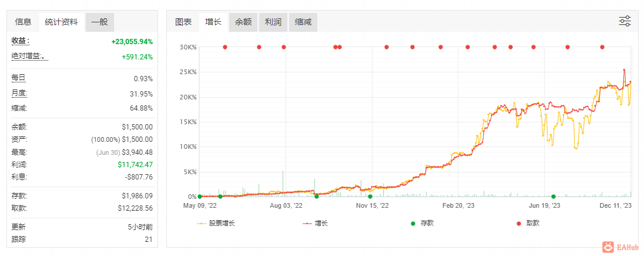Toggle 取款 legend markers

point(528,224)
